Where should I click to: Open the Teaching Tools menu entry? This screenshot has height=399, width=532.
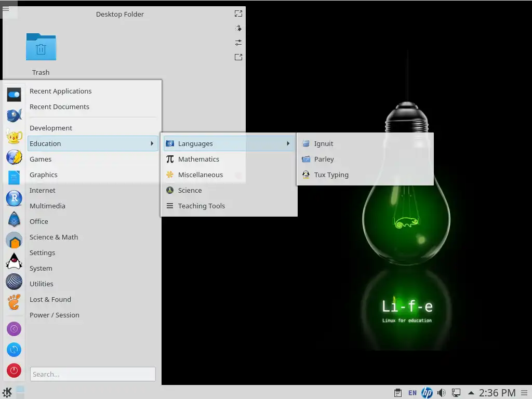[x=202, y=206]
